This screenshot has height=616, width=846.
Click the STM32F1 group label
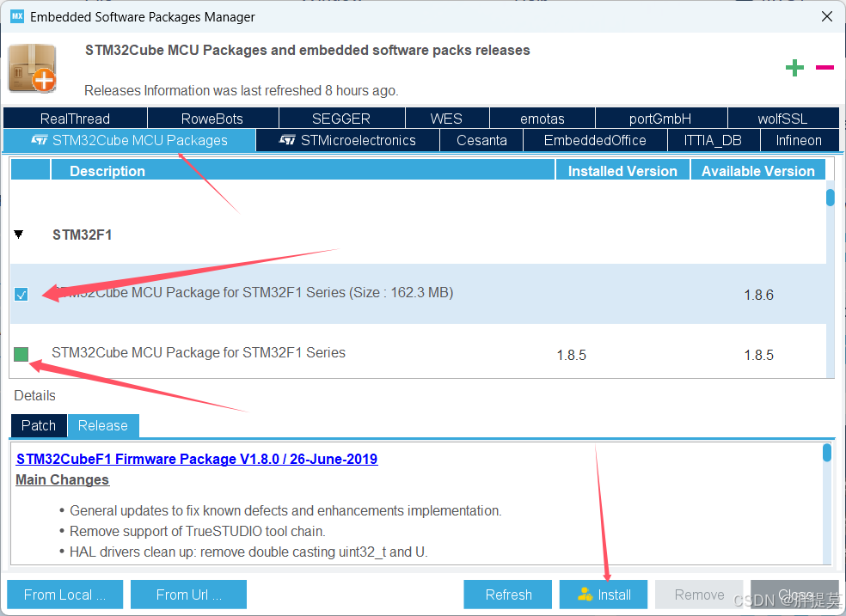click(82, 235)
